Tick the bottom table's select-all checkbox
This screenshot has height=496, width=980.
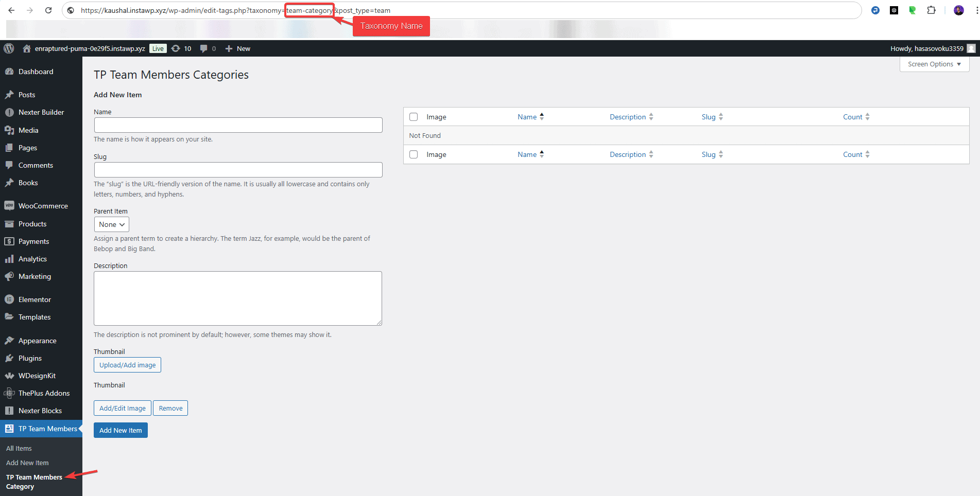point(414,154)
